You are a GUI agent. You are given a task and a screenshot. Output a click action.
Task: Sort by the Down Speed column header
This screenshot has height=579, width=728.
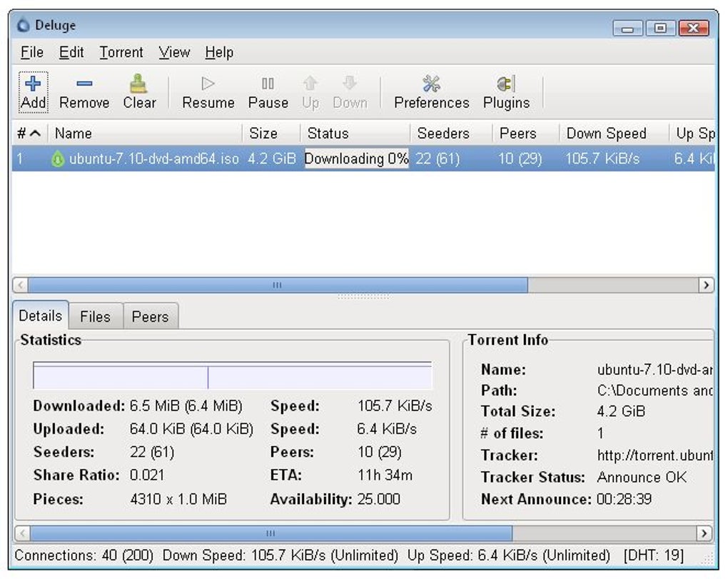point(614,134)
